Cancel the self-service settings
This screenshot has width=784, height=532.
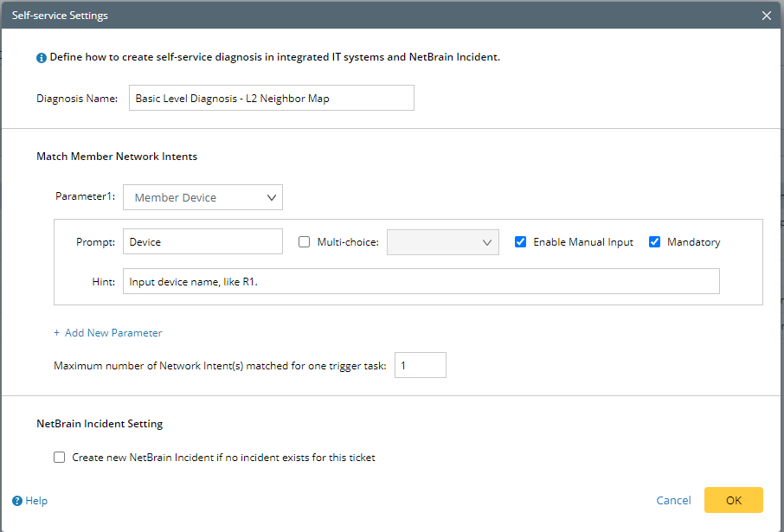point(673,501)
